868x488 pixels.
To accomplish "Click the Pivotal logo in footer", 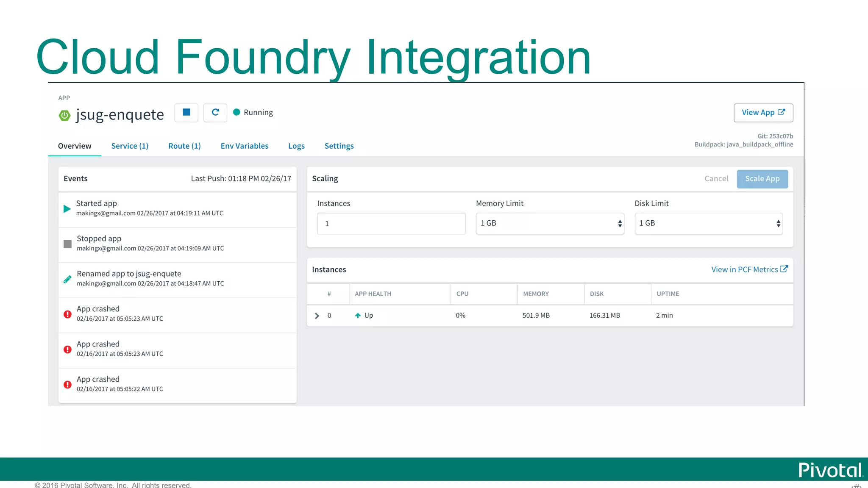I will pos(831,470).
